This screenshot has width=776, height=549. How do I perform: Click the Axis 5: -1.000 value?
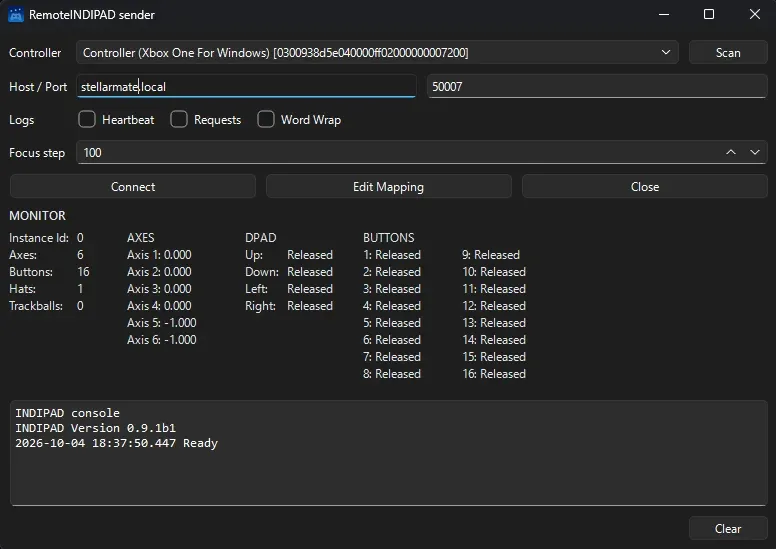coord(161,323)
